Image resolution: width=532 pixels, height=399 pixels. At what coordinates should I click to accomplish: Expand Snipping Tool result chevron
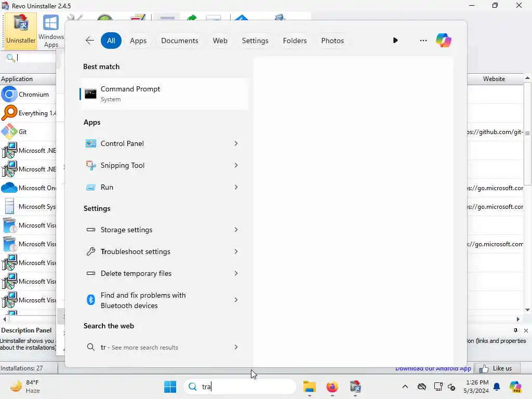point(236,165)
